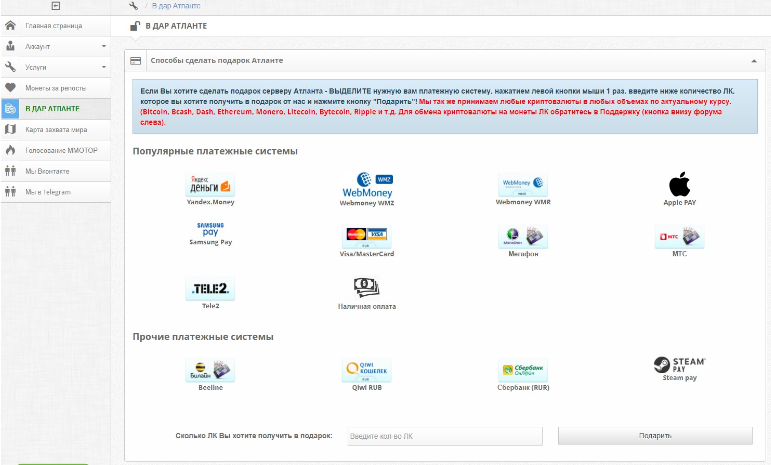Click the heart icon beside Монеты за репосты
This screenshot has height=465, width=771.
point(10,87)
